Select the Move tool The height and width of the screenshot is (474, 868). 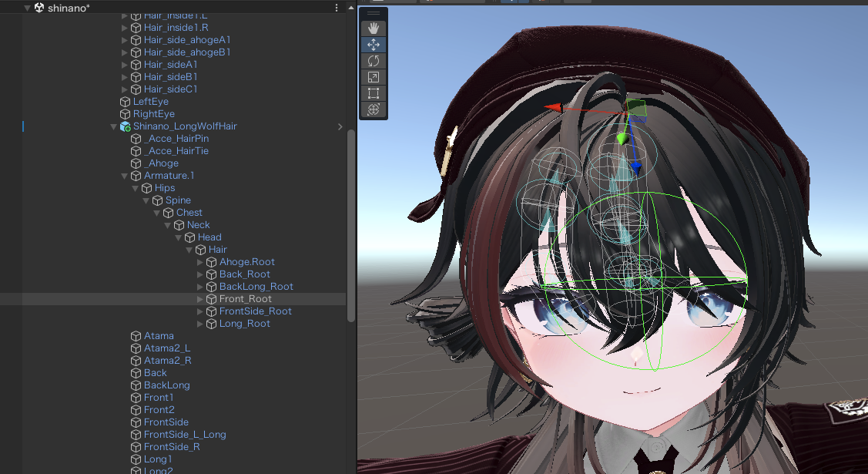coord(374,45)
